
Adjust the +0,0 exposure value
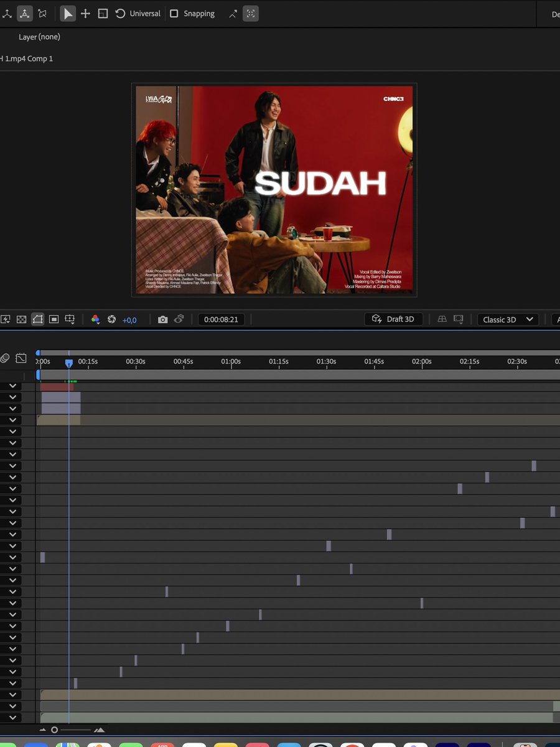click(x=129, y=319)
